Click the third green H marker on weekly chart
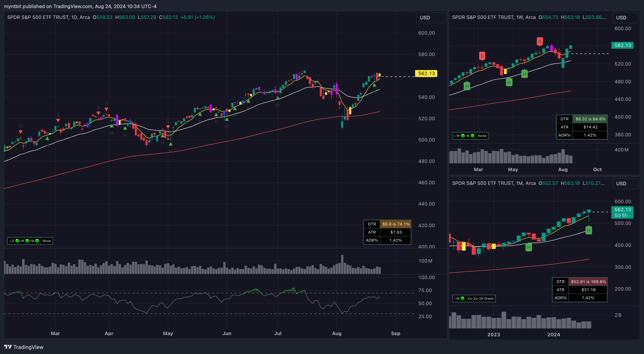 click(x=525, y=74)
